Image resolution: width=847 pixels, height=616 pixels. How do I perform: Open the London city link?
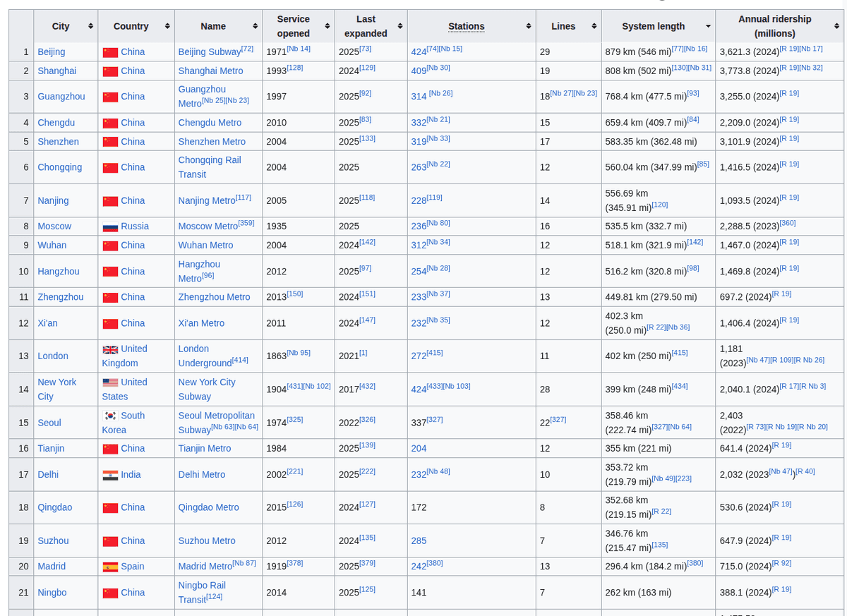click(53, 356)
